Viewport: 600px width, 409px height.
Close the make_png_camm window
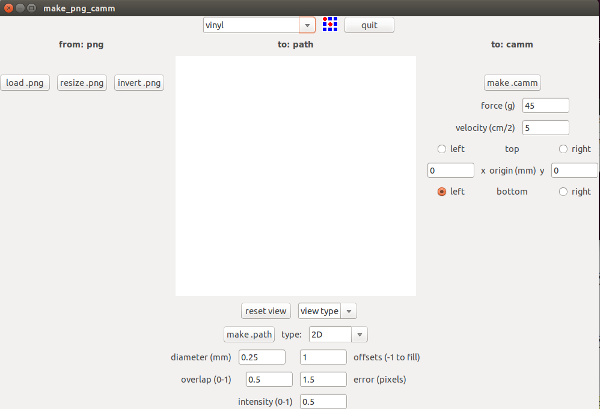click(8, 8)
